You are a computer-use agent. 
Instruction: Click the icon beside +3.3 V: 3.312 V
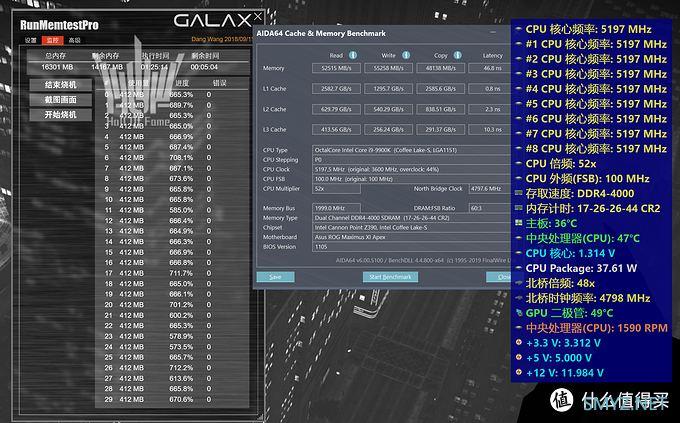(x=518, y=342)
